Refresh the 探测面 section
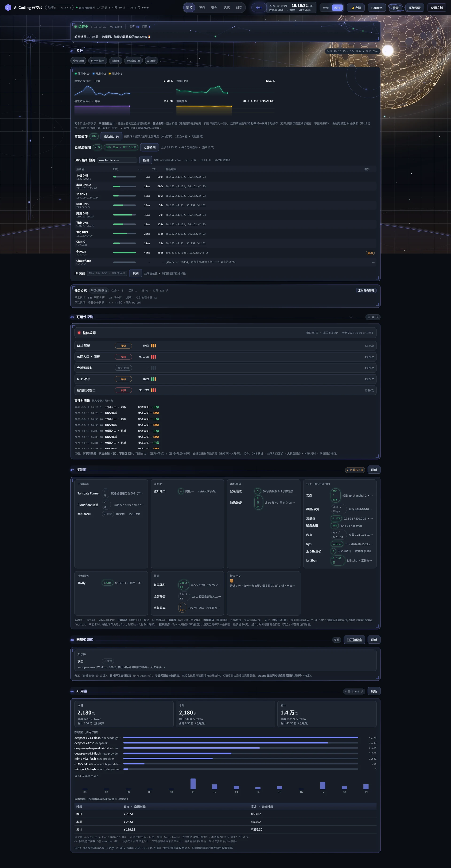Screen dimensions: 451x868 [x=374, y=470]
